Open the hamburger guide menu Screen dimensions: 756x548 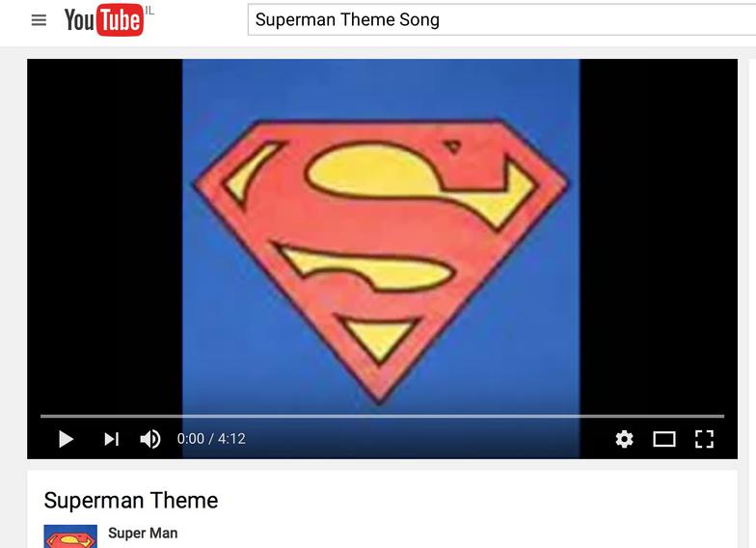coord(39,20)
